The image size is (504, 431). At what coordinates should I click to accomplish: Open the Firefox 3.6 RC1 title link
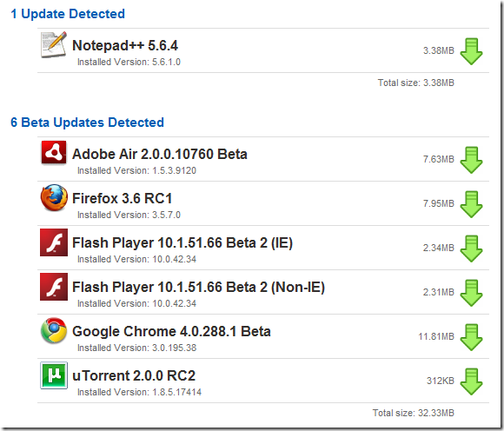coord(123,198)
